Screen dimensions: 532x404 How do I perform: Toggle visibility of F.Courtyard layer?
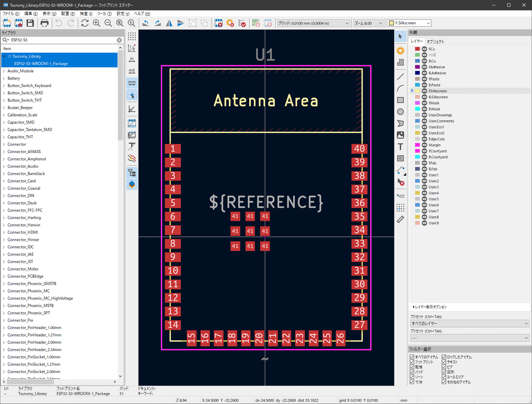[x=424, y=151]
